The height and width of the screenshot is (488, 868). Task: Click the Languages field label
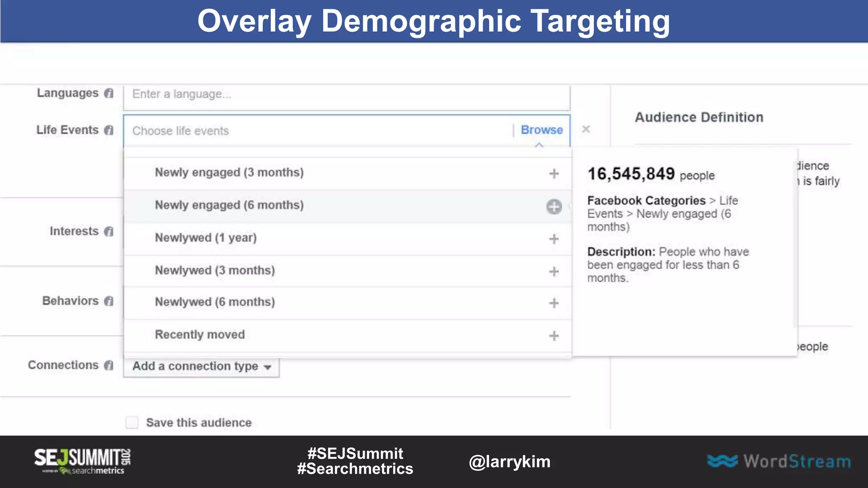click(68, 93)
